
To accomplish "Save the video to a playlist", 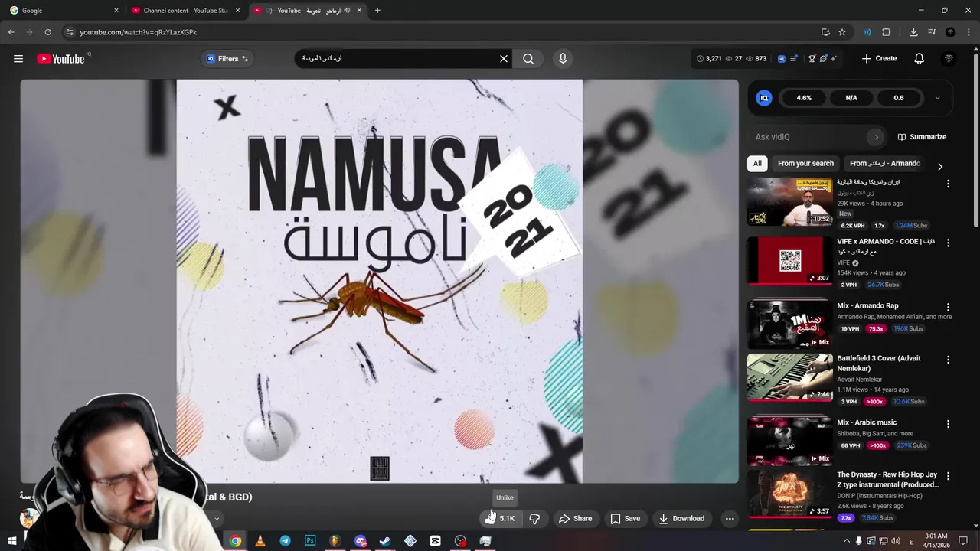I will [x=625, y=519].
